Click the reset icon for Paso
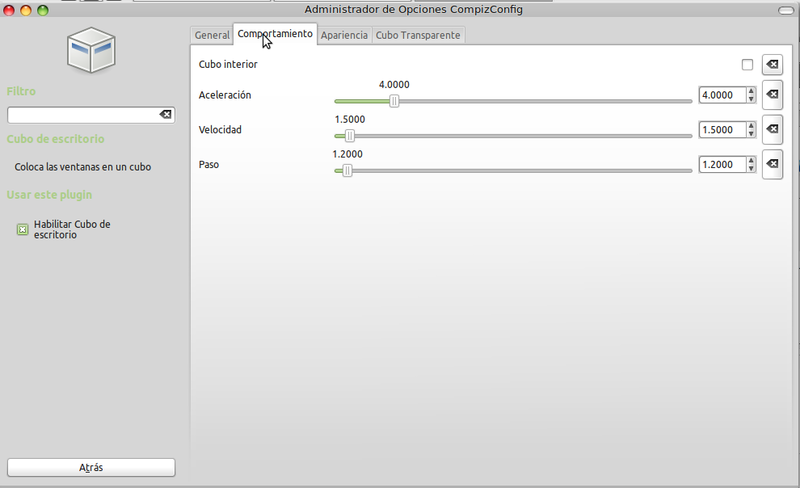Screen dimensions: 800x488 771,164
